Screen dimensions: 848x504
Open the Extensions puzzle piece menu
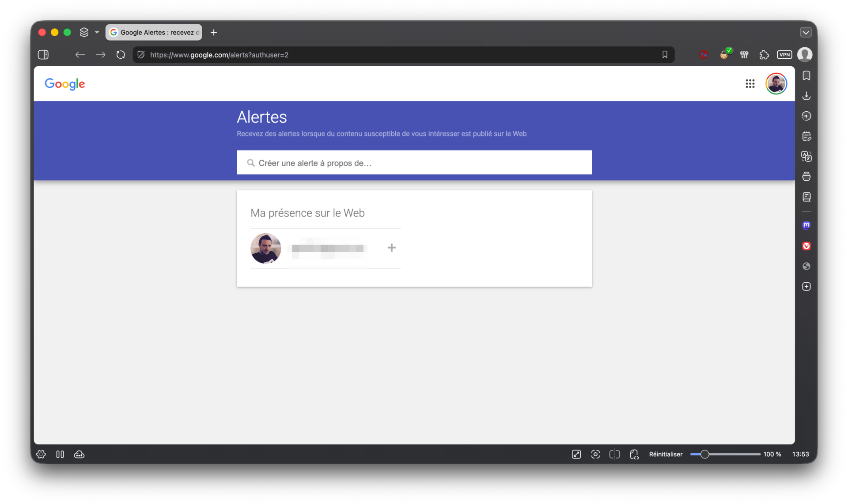[764, 55]
